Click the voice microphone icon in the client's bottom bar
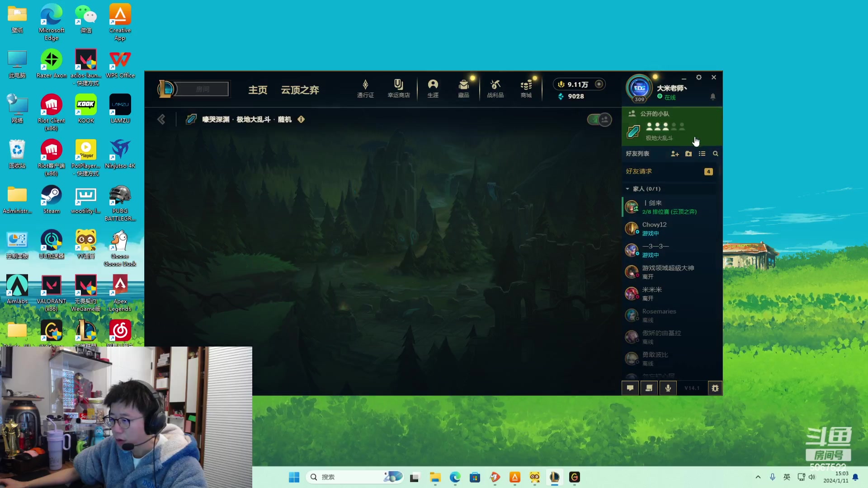The image size is (868, 488). [x=668, y=388]
